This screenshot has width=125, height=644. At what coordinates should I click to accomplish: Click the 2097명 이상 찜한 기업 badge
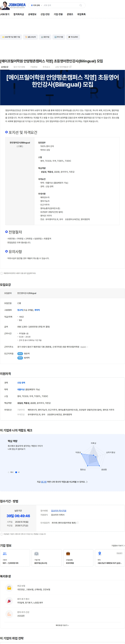pyautogui.click(x=11, y=37)
